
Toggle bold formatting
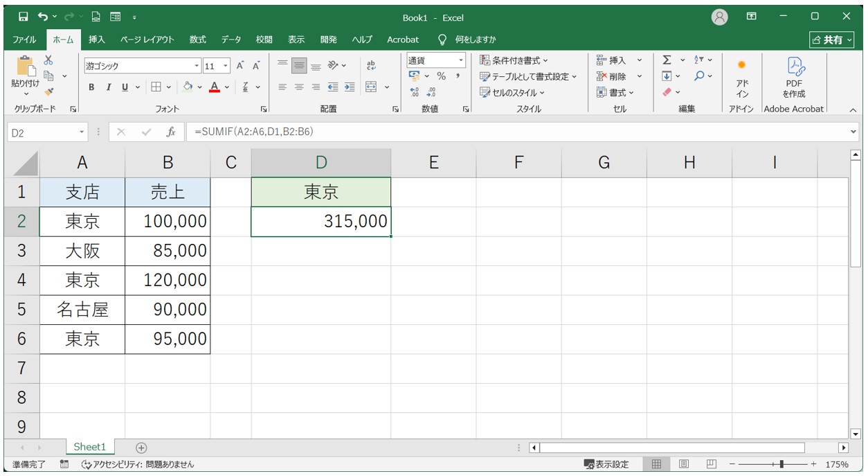(x=91, y=87)
